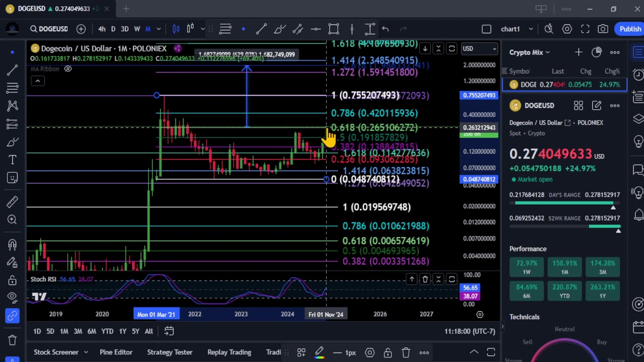Switch to the Strategy Tester tab
Image resolution: width=644 pixels, height=362 pixels.
[170, 352]
